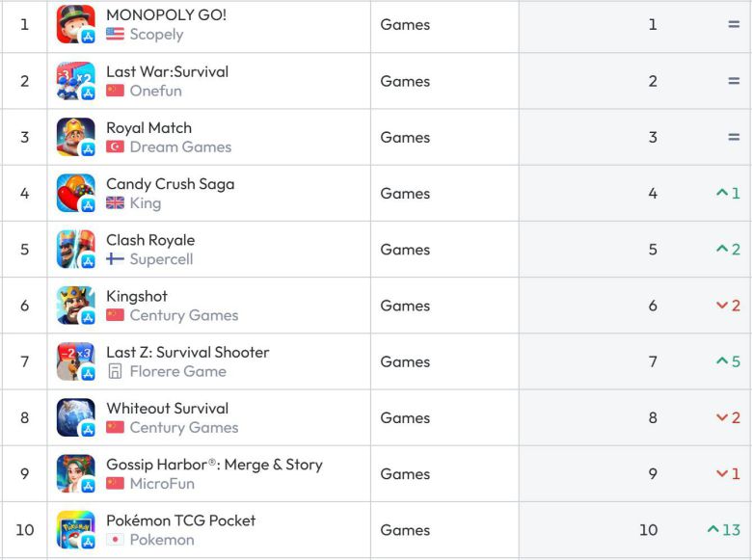Image resolution: width=752 pixels, height=560 pixels.
Task: Click the King publisher UK flag
Action: (x=116, y=203)
